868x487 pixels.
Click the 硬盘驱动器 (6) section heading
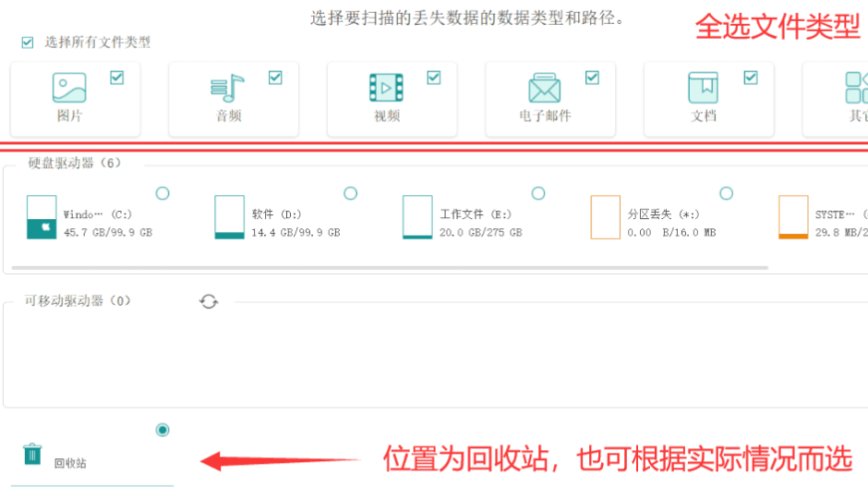point(74,163)
